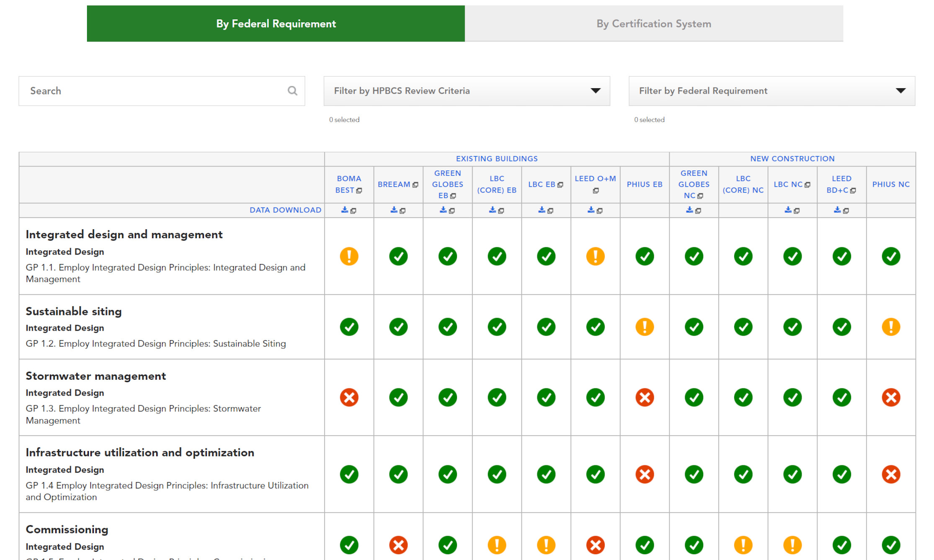Screen dimensions: 934x560
Task: Click the Sustainable siting row title
Action: tap(74, 311)
